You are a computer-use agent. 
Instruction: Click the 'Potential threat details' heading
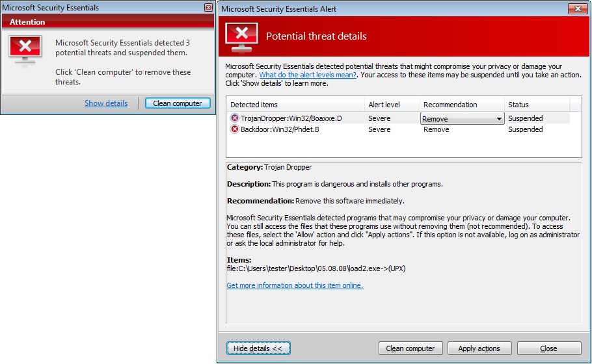tap(316, 36)
